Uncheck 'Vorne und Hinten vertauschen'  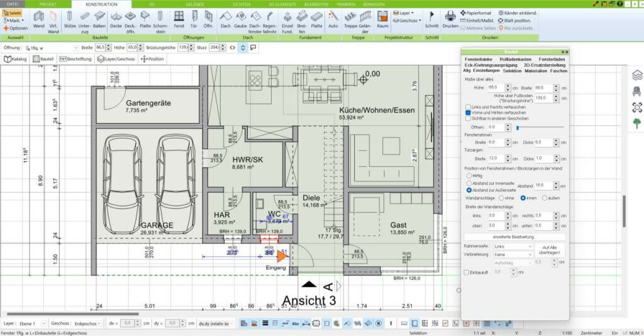tap(468, 112)
